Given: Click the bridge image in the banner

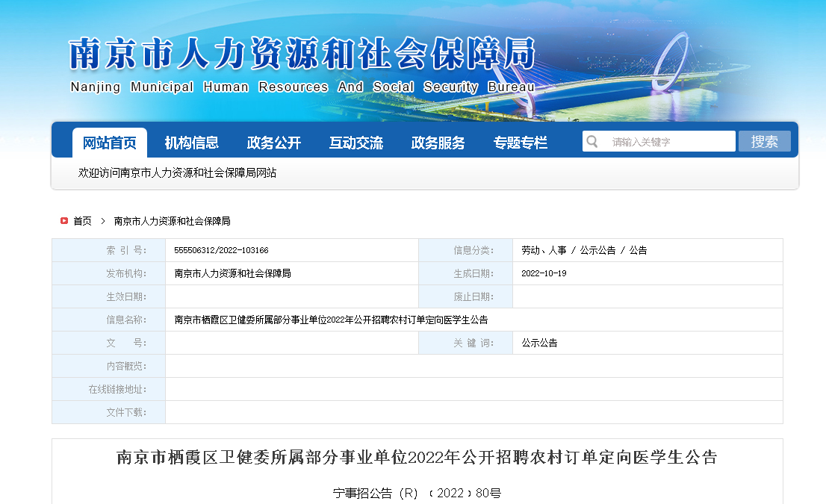Looking at the screenshot, I should point(672,67).
